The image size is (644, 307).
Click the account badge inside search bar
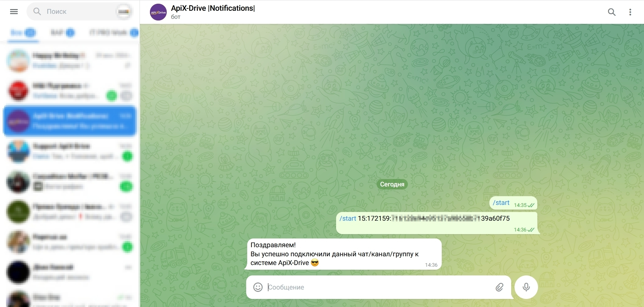coord(124,12)
